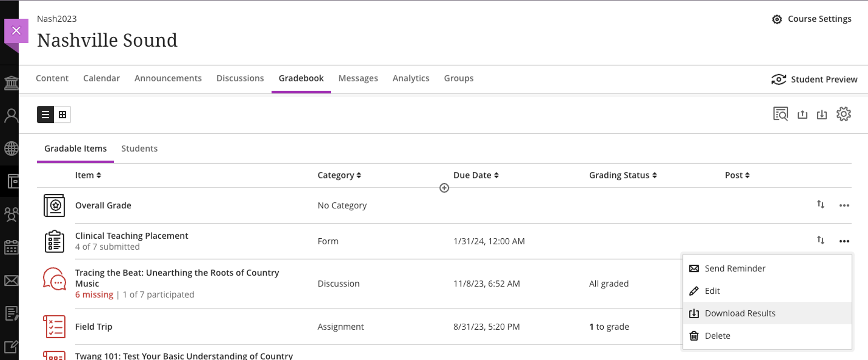Open the Field Trip assignment
Screen dimensions: 868x360
tap(94, 327)
